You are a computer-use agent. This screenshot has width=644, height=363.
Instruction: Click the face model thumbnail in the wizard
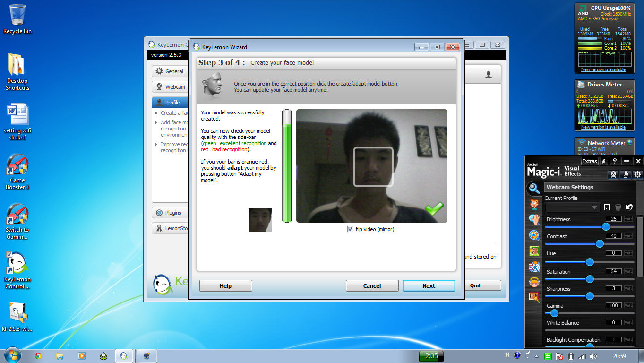coord(260,220)
